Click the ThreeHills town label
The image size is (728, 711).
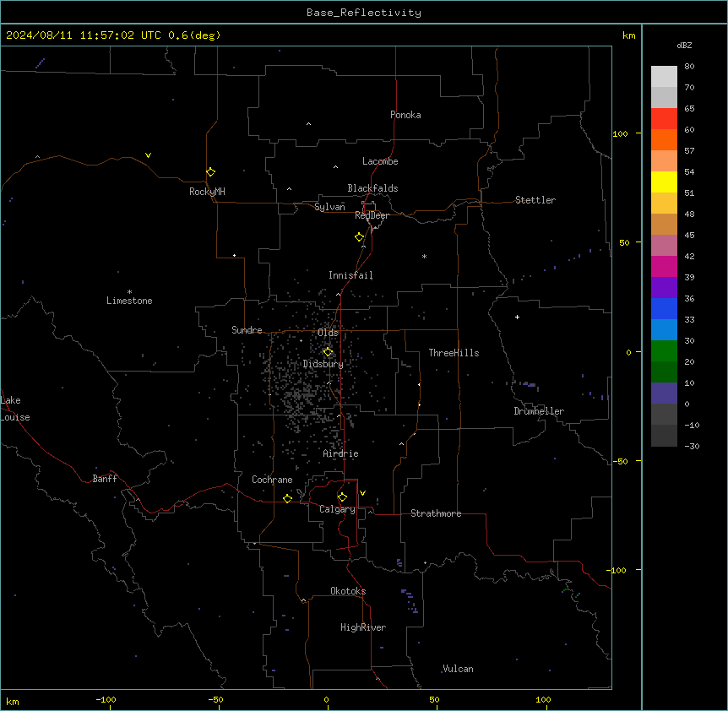[454, 353]
